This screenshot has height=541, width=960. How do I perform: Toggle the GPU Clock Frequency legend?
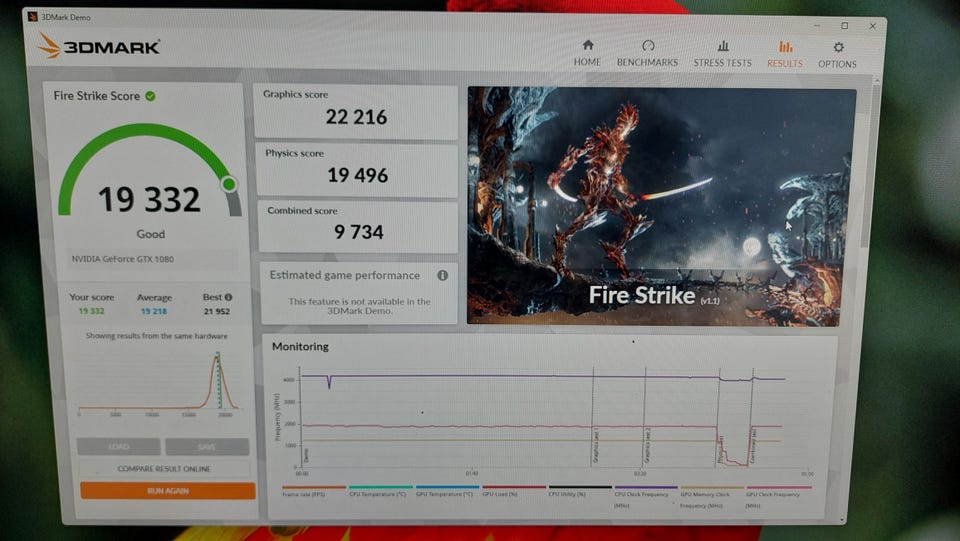(x=778, y=498)
